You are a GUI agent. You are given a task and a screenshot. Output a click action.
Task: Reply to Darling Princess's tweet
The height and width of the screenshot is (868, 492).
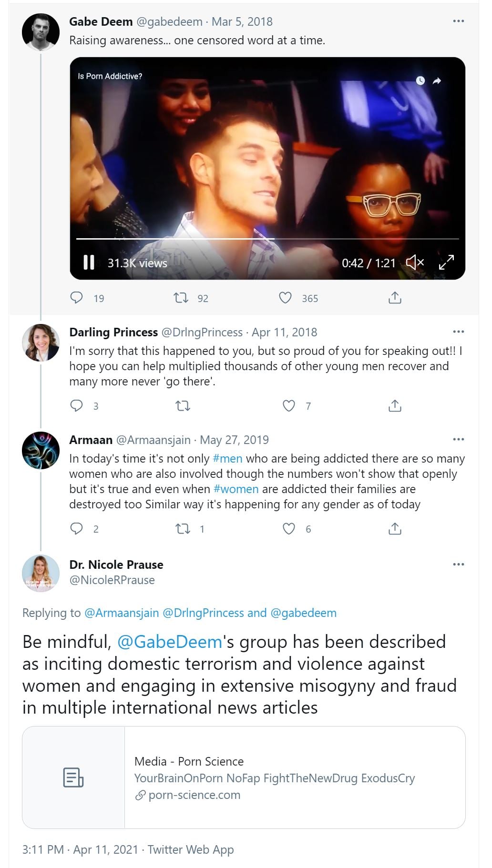coord(76,406)
